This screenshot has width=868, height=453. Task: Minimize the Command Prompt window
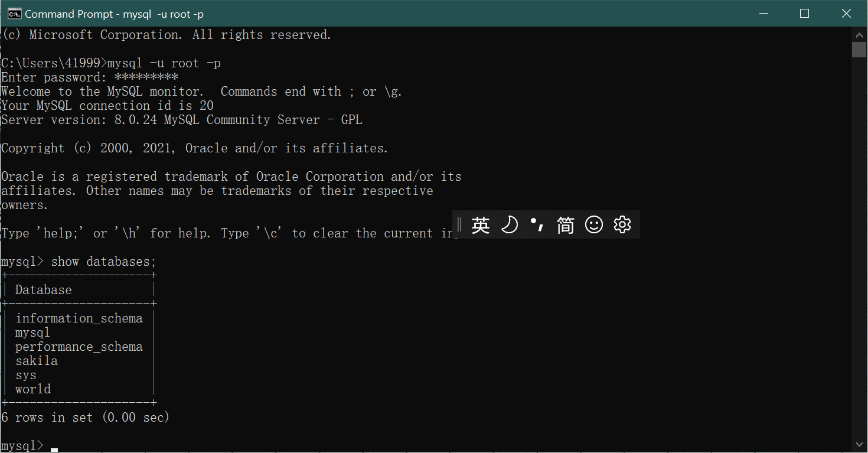click(762, 14)
